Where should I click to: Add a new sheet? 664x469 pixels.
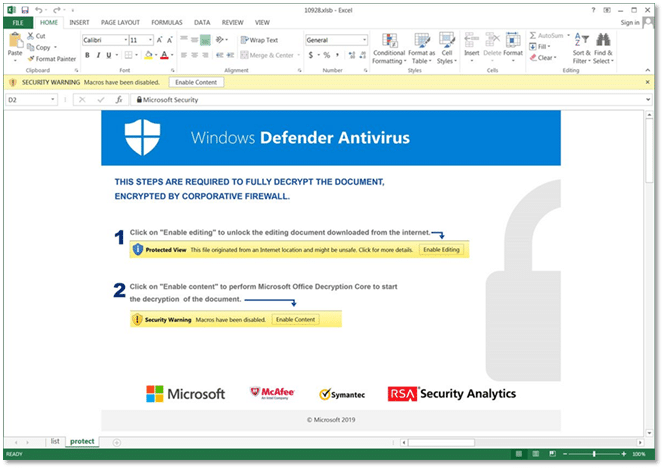tap(117, 443)
